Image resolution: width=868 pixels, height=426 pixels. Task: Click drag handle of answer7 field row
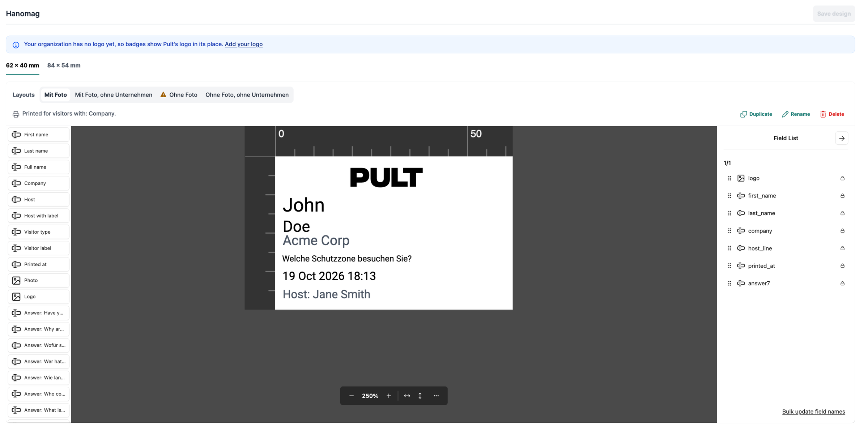(729, 283)
